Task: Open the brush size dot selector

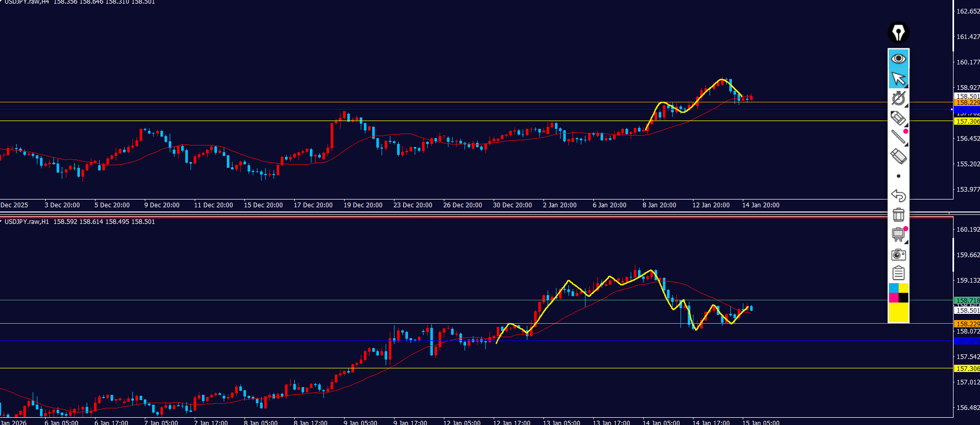Action: point(898,176)
